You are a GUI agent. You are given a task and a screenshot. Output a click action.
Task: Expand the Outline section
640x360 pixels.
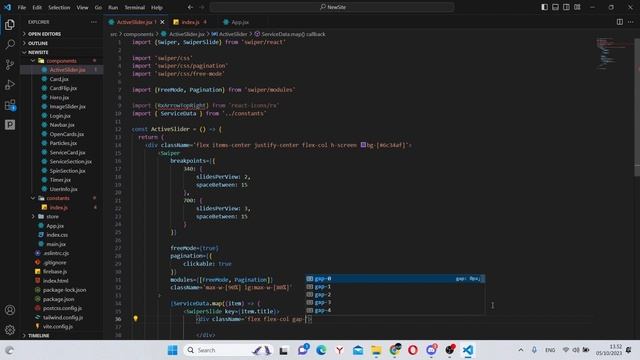(38, 43)
